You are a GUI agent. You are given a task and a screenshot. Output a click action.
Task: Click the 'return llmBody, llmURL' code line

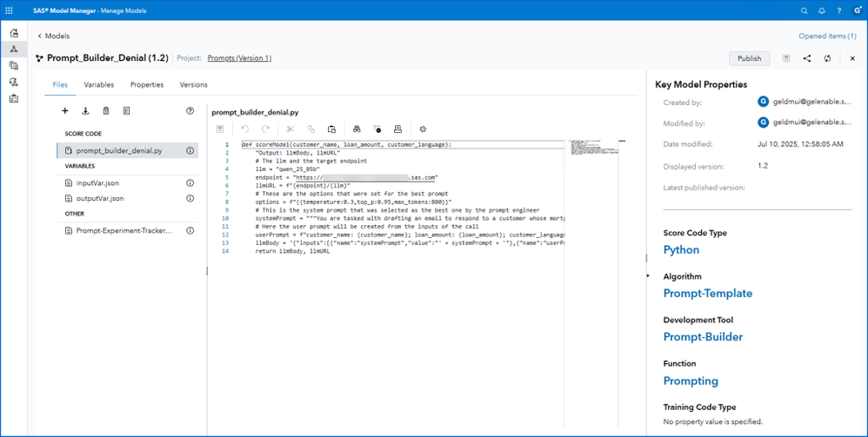point(292,251)
